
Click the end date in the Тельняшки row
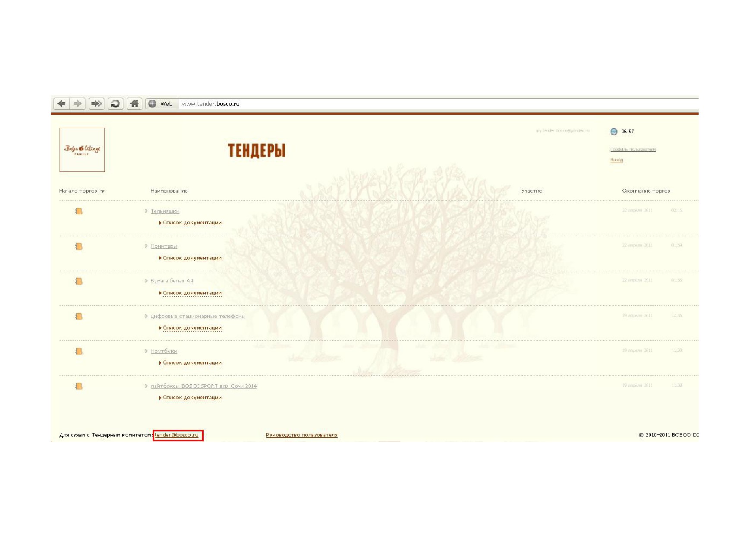[637, 210]
